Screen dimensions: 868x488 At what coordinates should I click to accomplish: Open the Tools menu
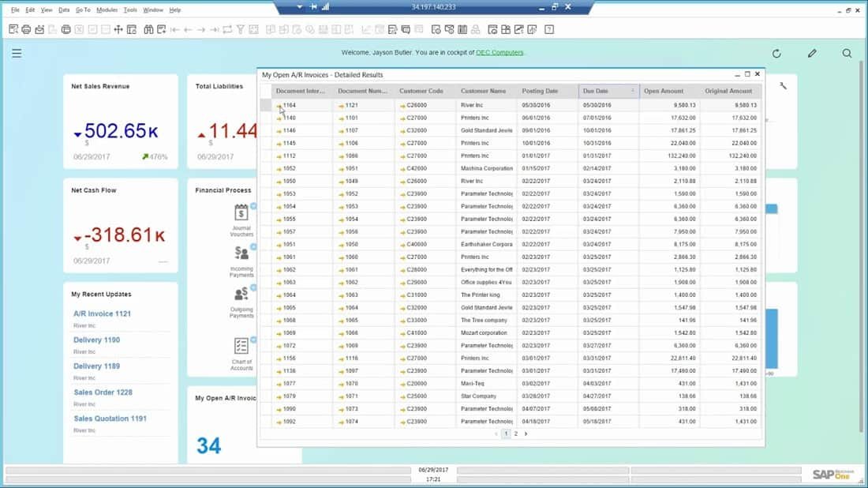(130, 10)
